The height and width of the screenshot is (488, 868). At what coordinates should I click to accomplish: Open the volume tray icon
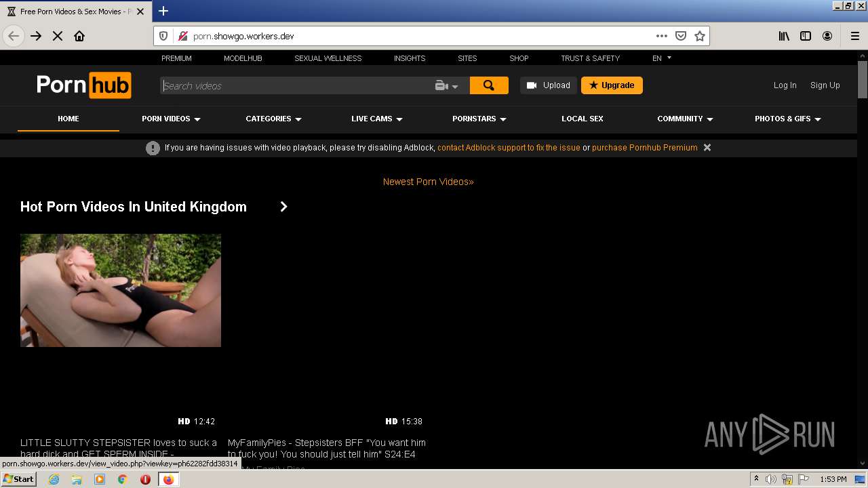(x=771, y=479)
